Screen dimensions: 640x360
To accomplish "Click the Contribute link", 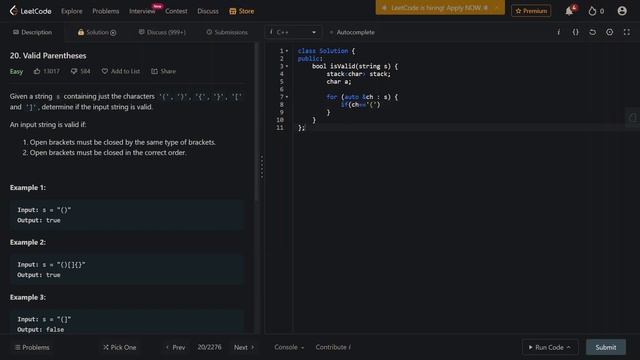I will [333, 347].
